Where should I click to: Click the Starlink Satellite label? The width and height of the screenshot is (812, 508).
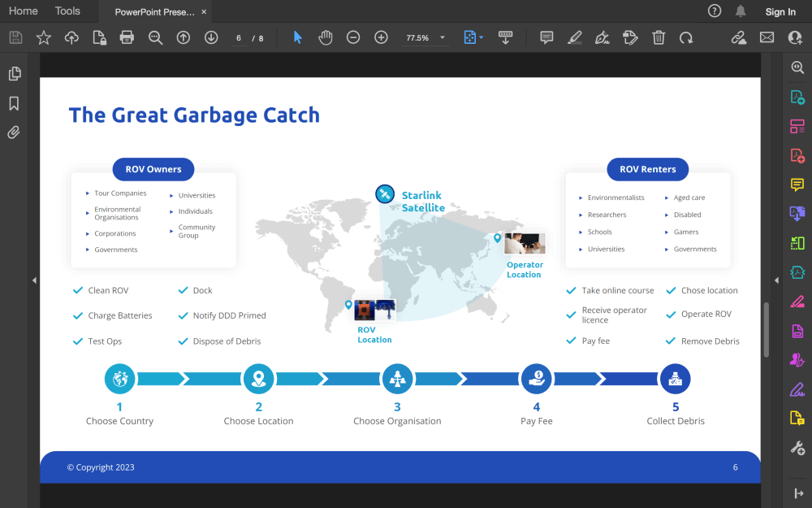click(x=423, y=202)
